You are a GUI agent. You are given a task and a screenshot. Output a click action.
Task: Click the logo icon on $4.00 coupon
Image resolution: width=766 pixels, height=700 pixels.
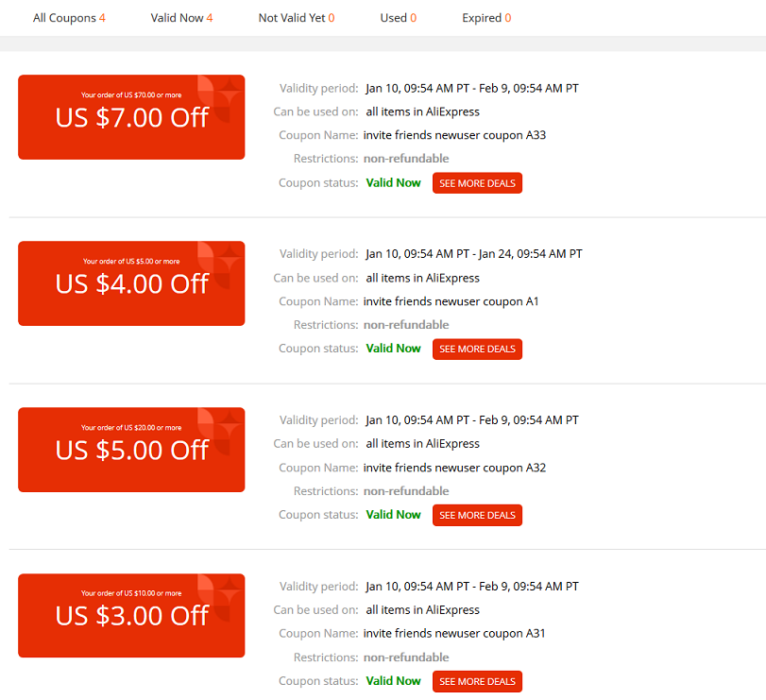pos(220,265)
